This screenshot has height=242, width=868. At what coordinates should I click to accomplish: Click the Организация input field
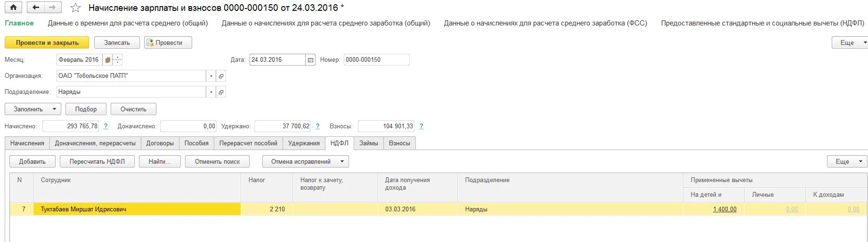(x=131, y=76)
